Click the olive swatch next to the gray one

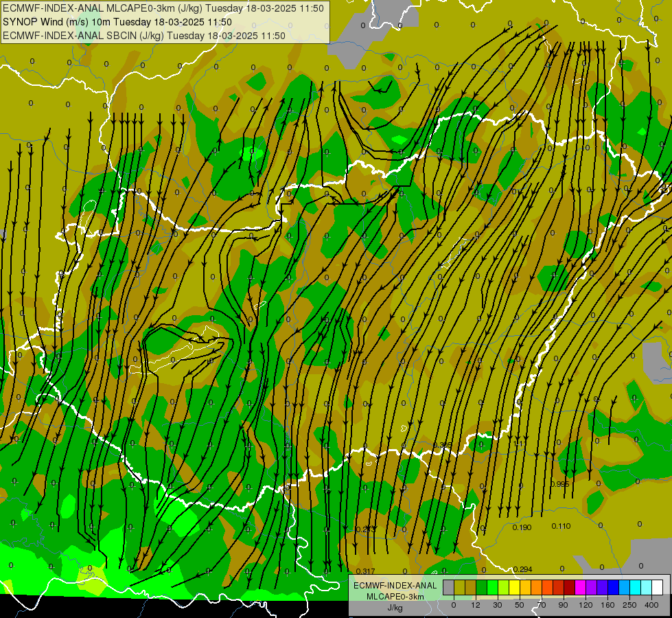[x=459, y=587]
